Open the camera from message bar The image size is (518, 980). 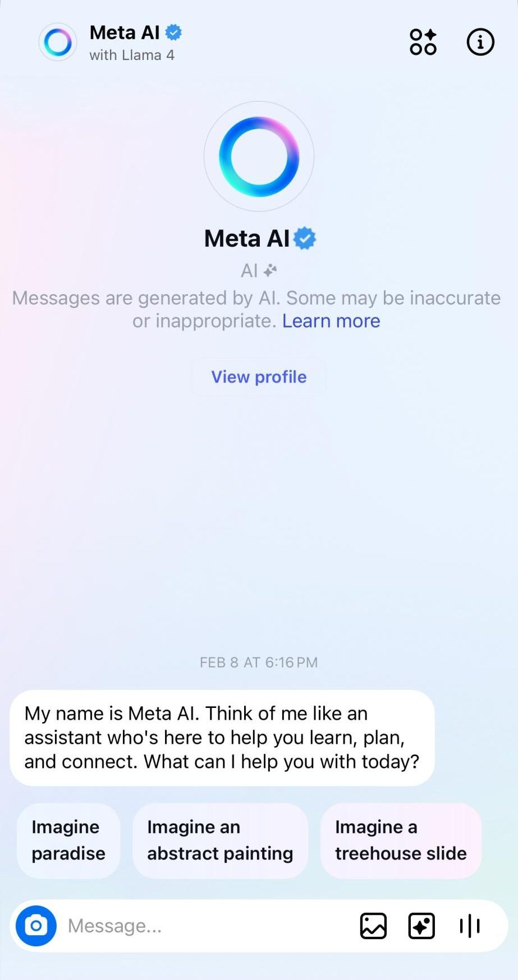36,926
